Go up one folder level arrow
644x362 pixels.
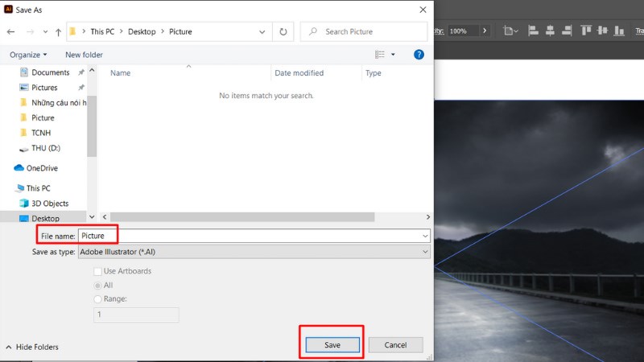[x=59, y=32]
